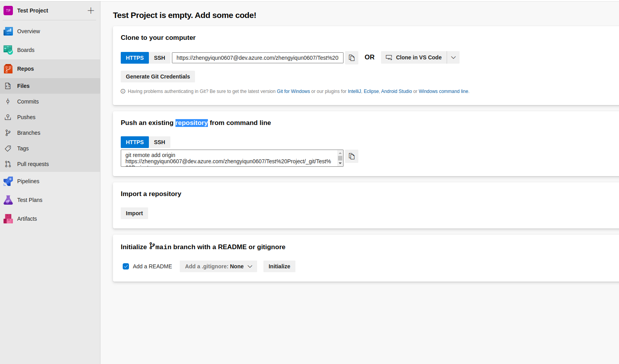
Task: Open the Android Studio plugin link
Action: pyautogui.click(x=397, y=91)
